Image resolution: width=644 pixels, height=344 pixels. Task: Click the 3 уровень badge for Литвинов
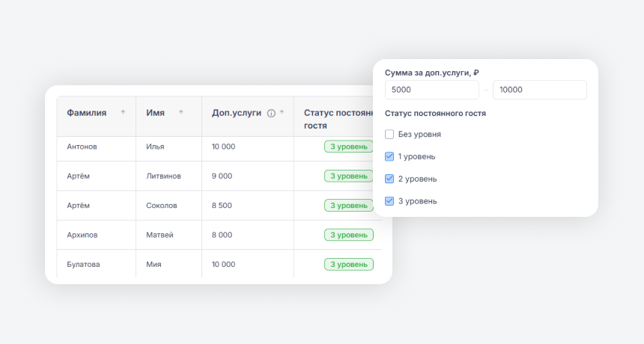click(348, 176)
